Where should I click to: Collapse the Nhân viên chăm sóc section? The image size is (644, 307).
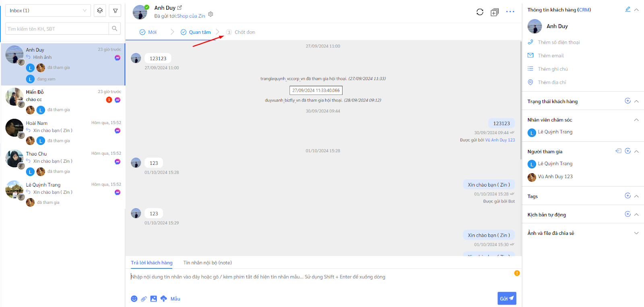coord(636,120)
